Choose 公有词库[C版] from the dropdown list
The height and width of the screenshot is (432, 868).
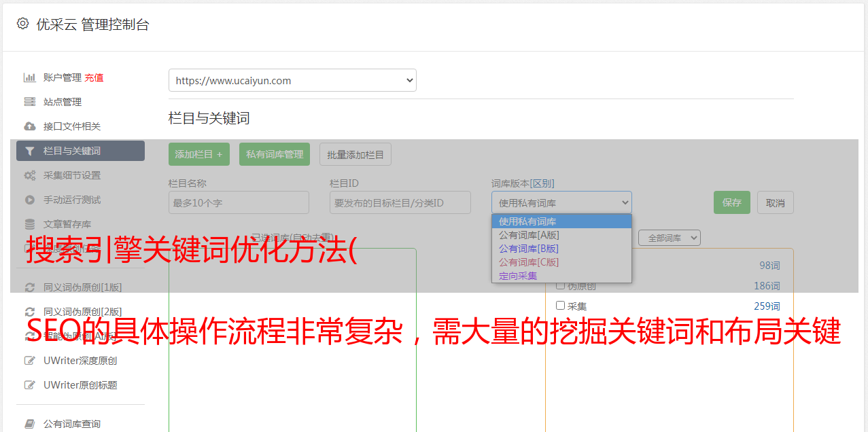tap(561, 262)
